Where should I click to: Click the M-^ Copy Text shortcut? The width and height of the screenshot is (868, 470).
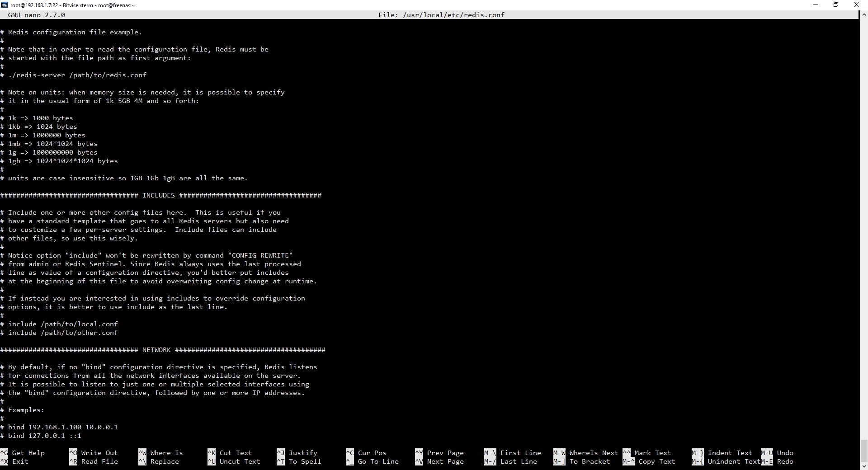pyautogui.click(x=649, y=461)
